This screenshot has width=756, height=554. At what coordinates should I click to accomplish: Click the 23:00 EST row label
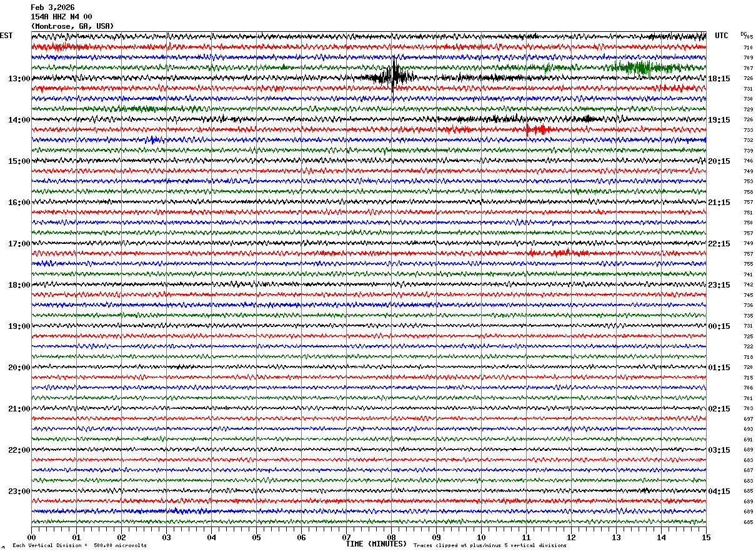[x=19, y=491]
